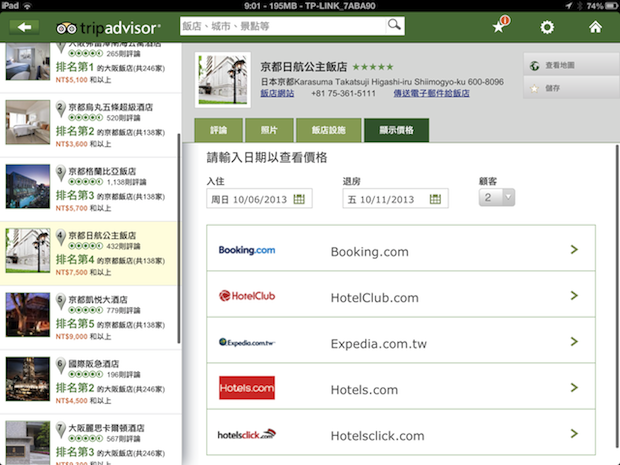Expand Booking.com row chevron
Screen dimensions: 620x465
coord(574,250)
